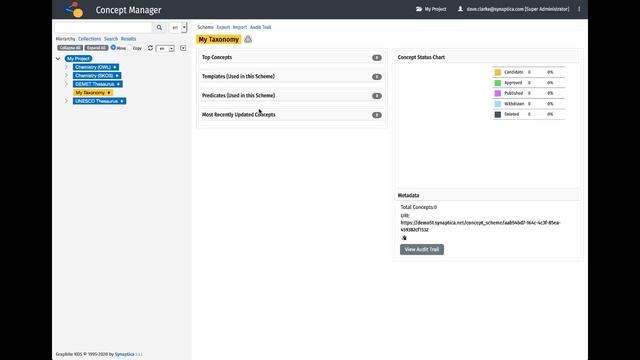Click the Most Recently Updated Concepts count badge
This screenshot has height=360, width=640.
377,115
